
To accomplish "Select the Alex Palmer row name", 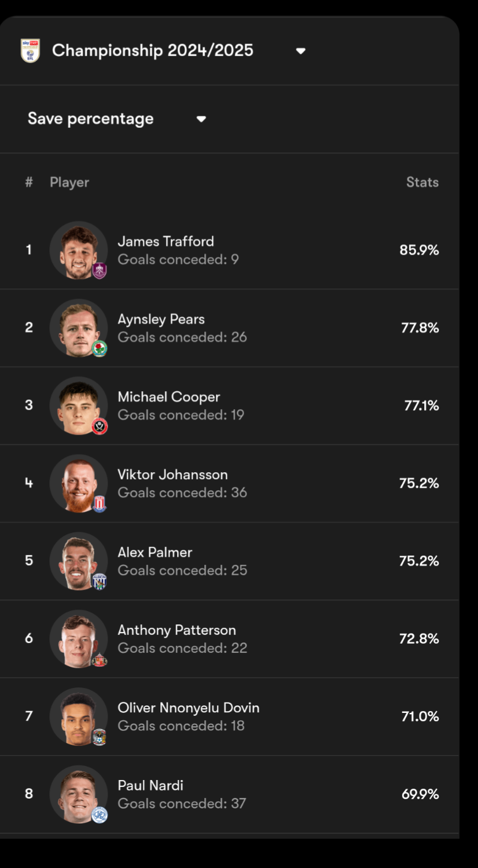I will 155,552.
